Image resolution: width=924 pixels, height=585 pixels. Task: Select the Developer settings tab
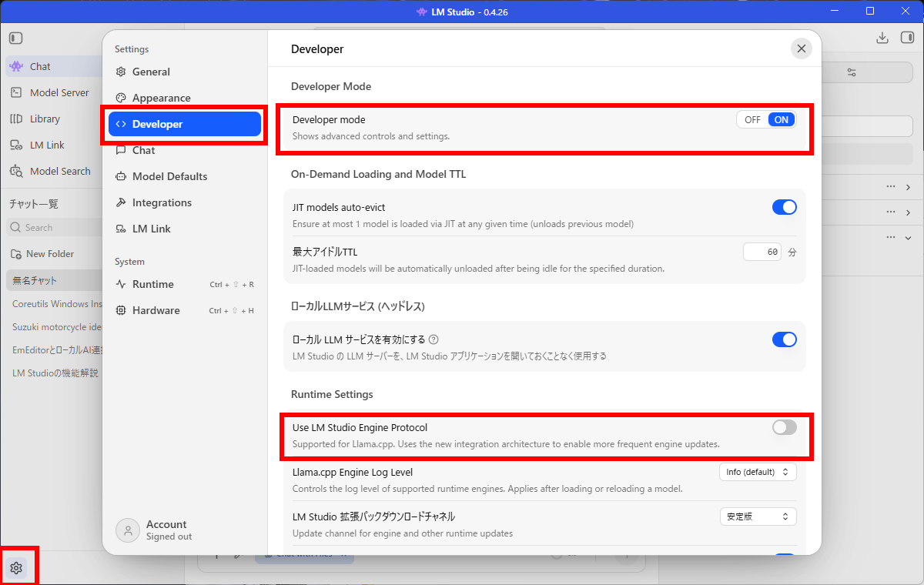(185, 124)
